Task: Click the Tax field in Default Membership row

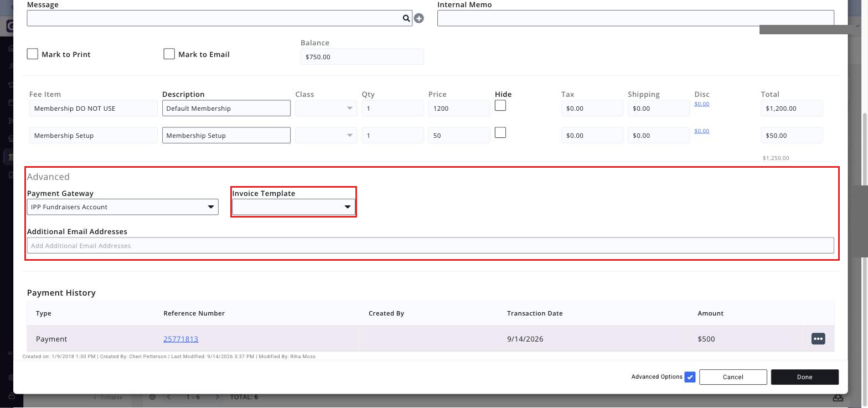Action: click(592, 108)
